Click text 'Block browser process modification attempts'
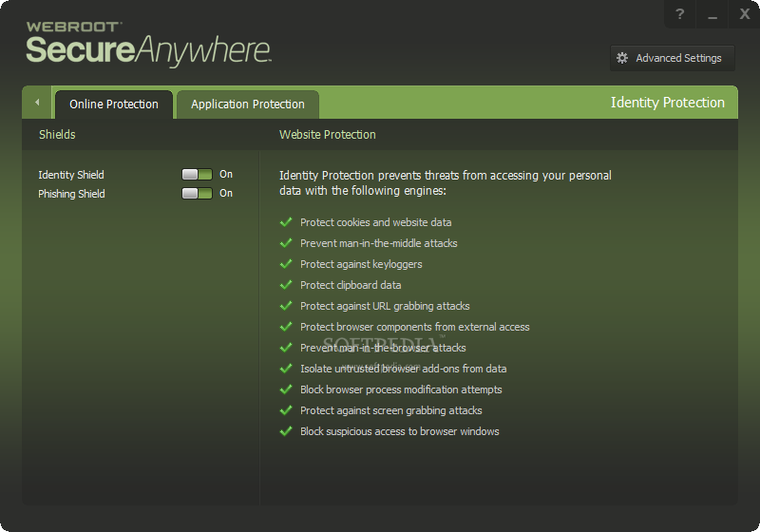Viewport: 760px width, 532px height. pyautogui.click(x=401, y=390)
